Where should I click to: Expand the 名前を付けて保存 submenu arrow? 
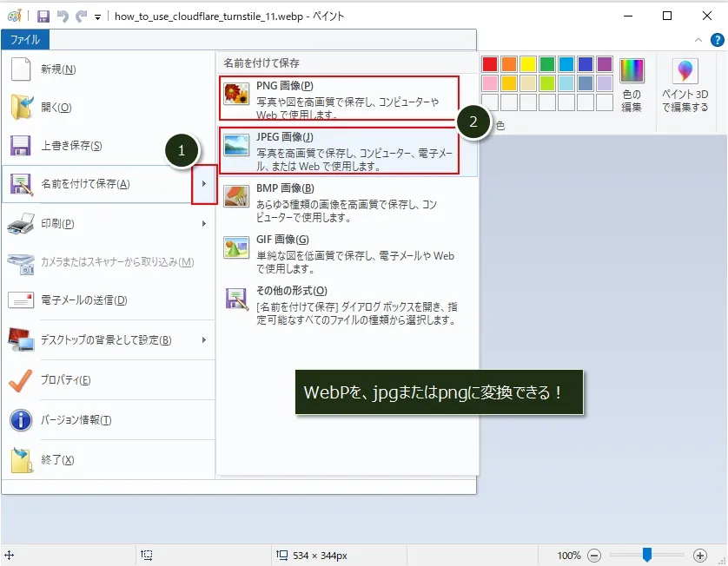point(204,184)
